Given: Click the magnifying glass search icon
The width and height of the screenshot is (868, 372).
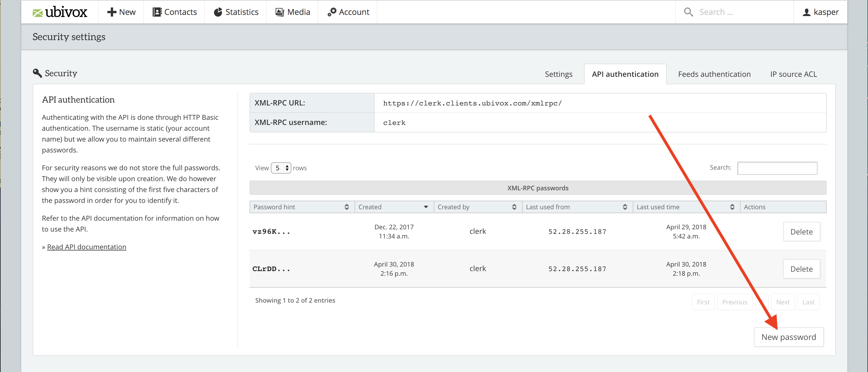Looking at the screenshot, I should click(688, 12).
